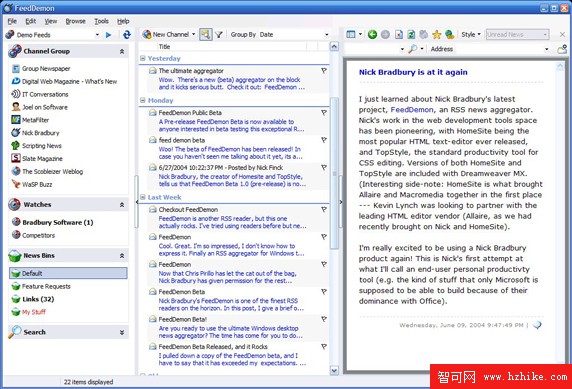Toggle flag on The ultimate aggregator item
The width and height of the screenshot is (572, 389).
pos(324,71)
